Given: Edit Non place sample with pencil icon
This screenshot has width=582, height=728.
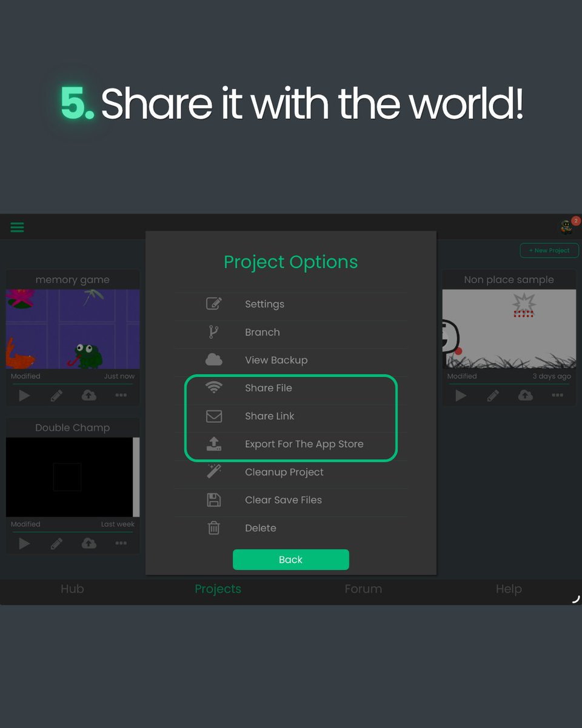Looking at the screenshot, I should (493, 396).
